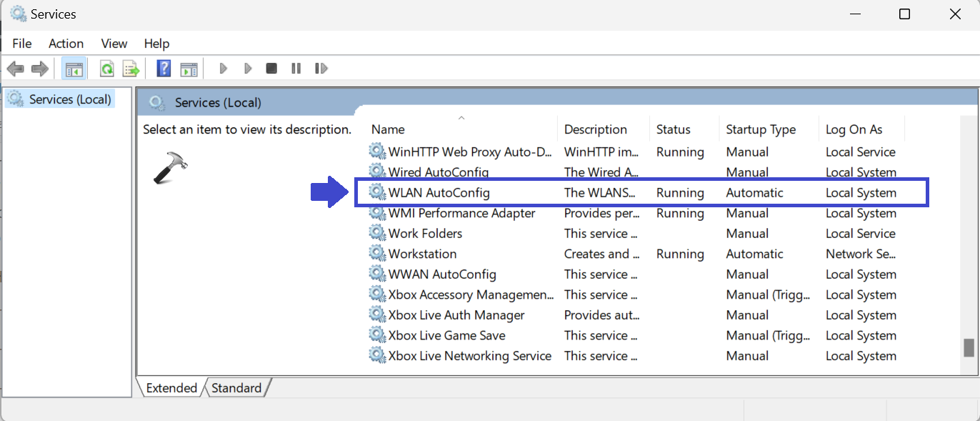
Task: Open Help with the blue question mark icon
Action: pos(164,69)
